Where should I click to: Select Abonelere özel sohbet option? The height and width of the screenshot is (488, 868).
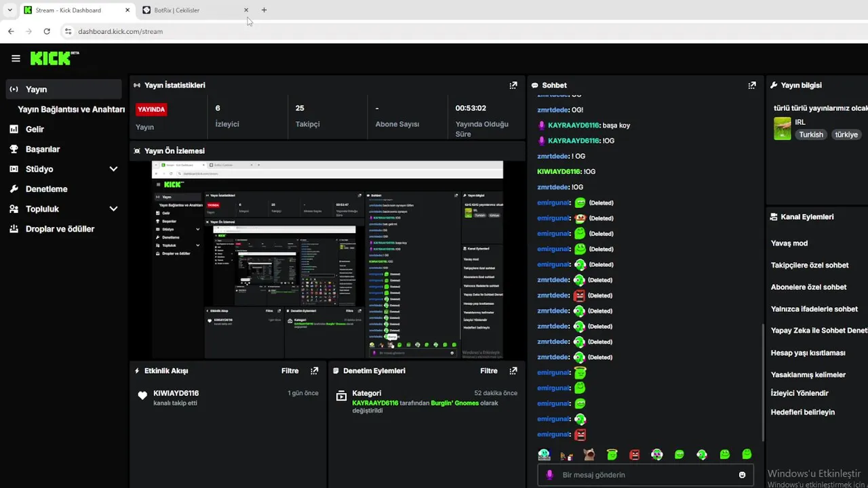tap(808, 287)
